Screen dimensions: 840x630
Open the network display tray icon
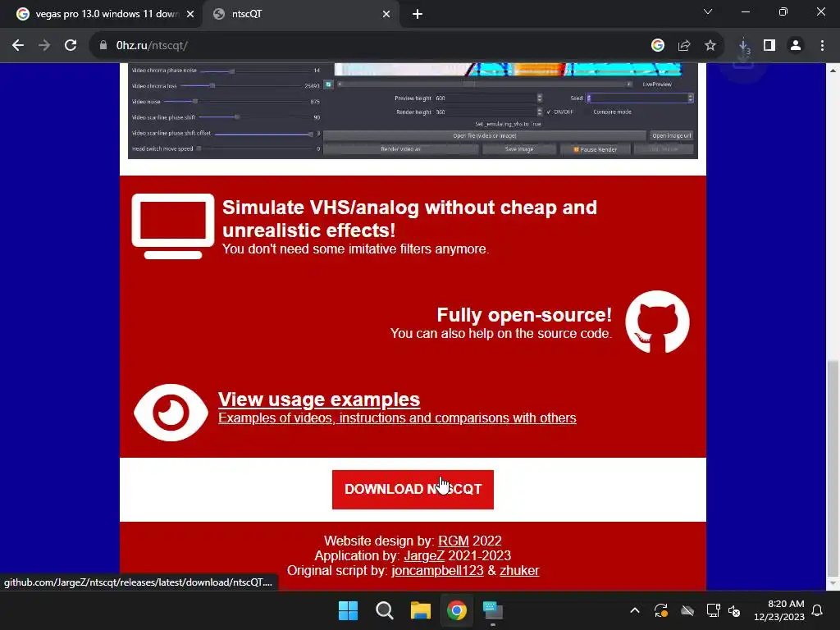coord(713,610)
